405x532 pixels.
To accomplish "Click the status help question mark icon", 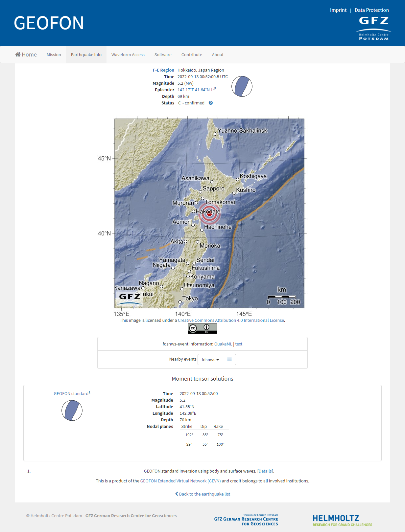I will [x=211, y=103].
